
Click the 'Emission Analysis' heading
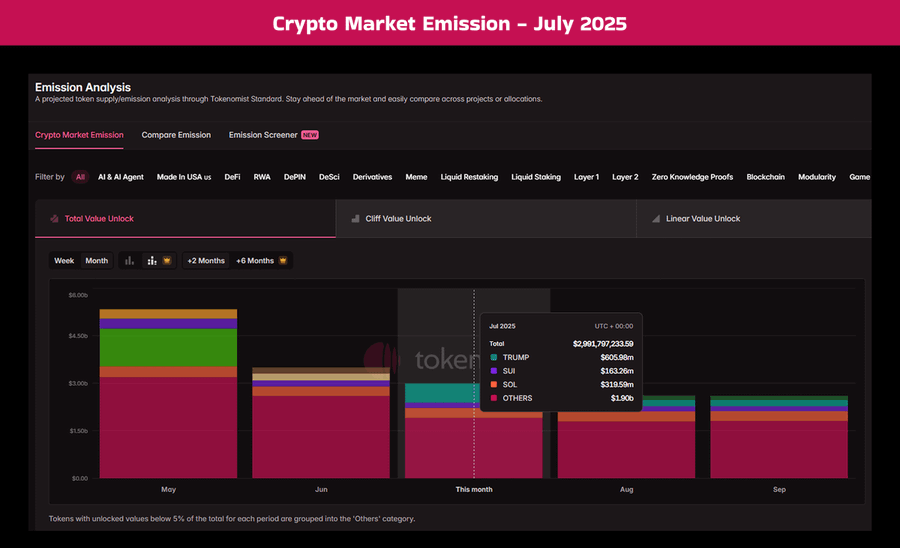click(x=83, y=87)
